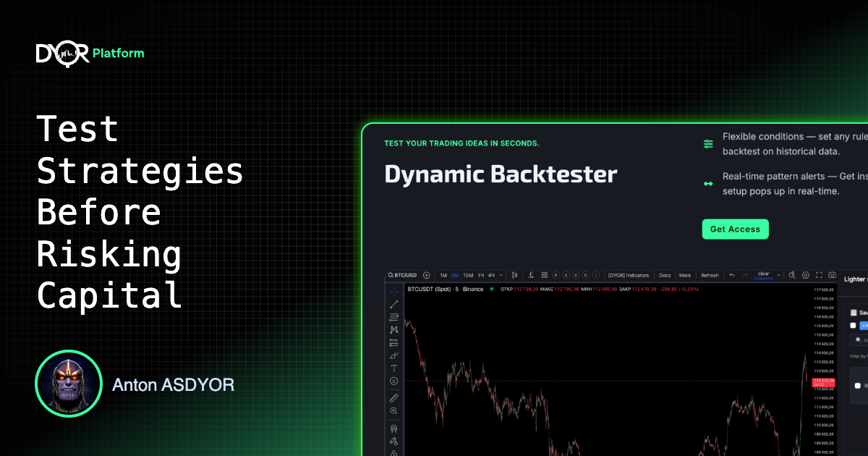Click the Anton ASDYOR author name
Screen dimensions: 868x456
(173, 384)
